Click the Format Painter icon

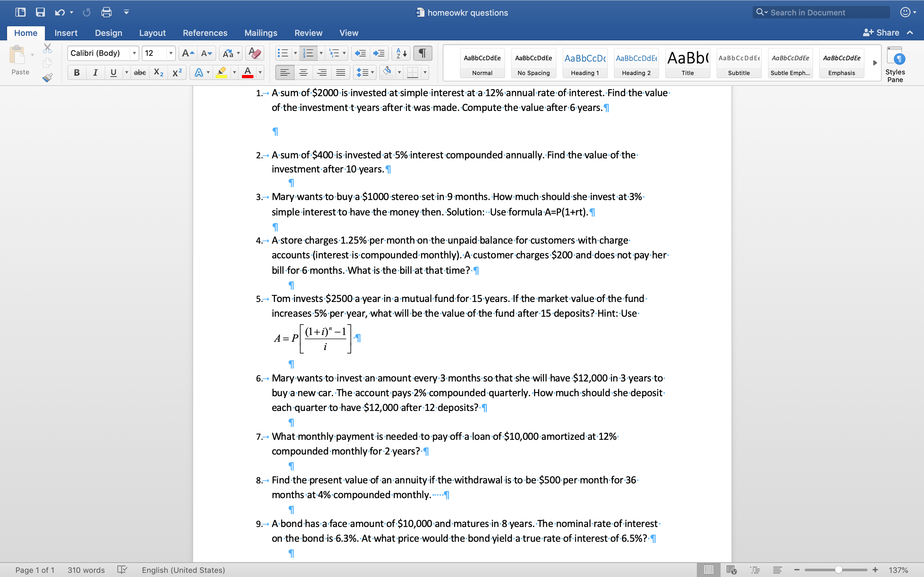[47, 78]
